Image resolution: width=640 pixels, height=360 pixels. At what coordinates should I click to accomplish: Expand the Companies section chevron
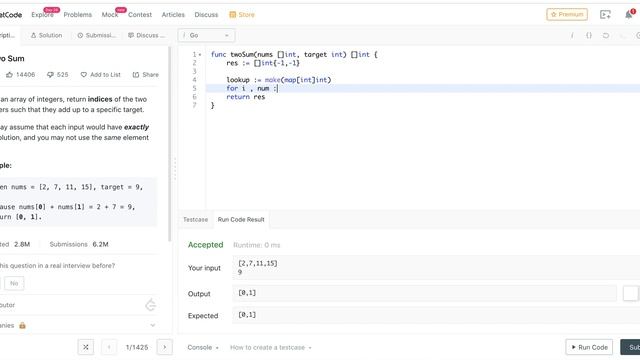click(x=153, y=325)
